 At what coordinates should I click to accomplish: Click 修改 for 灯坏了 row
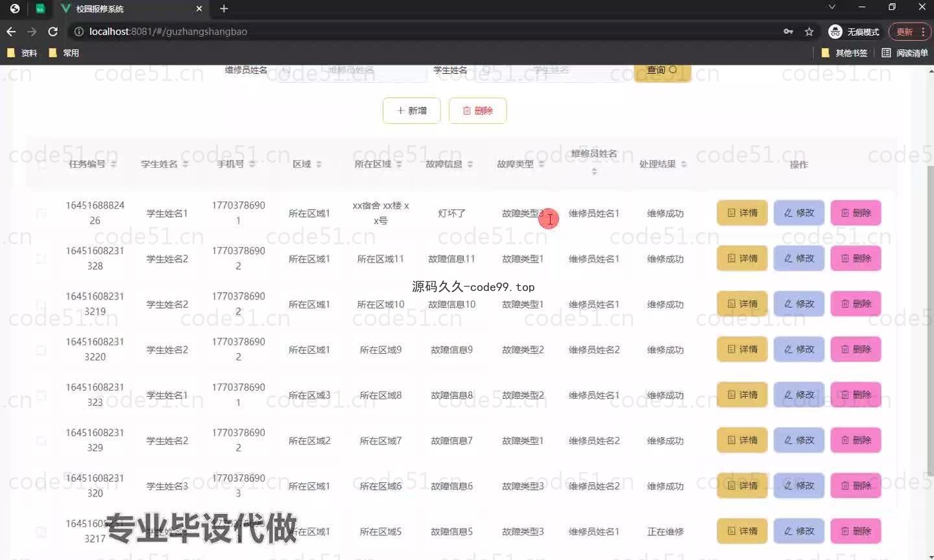tap(799, 213)
